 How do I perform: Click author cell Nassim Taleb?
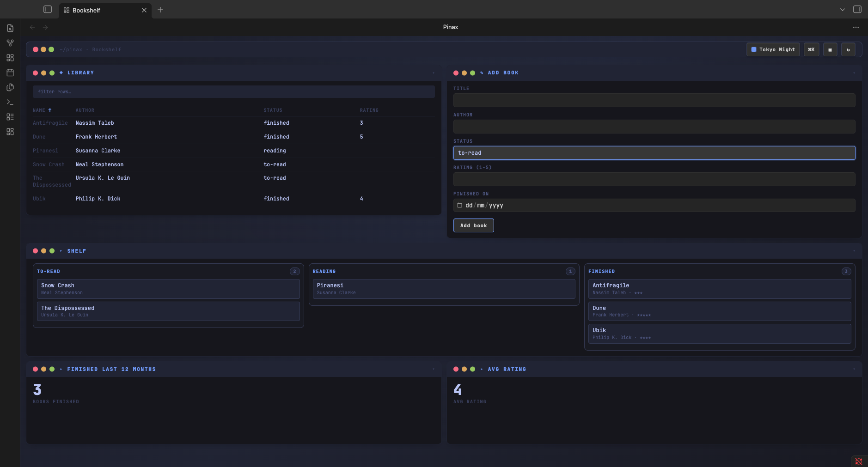[95, 123]
